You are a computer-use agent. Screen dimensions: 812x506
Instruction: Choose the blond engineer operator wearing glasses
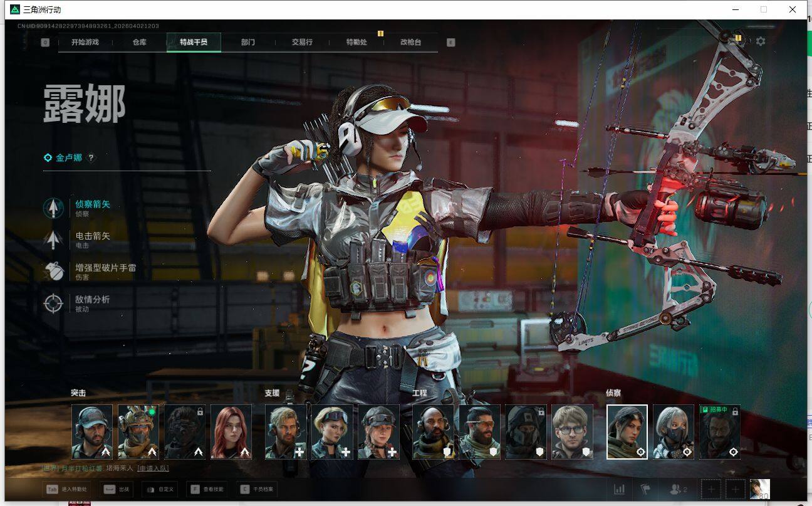(572, 432)
